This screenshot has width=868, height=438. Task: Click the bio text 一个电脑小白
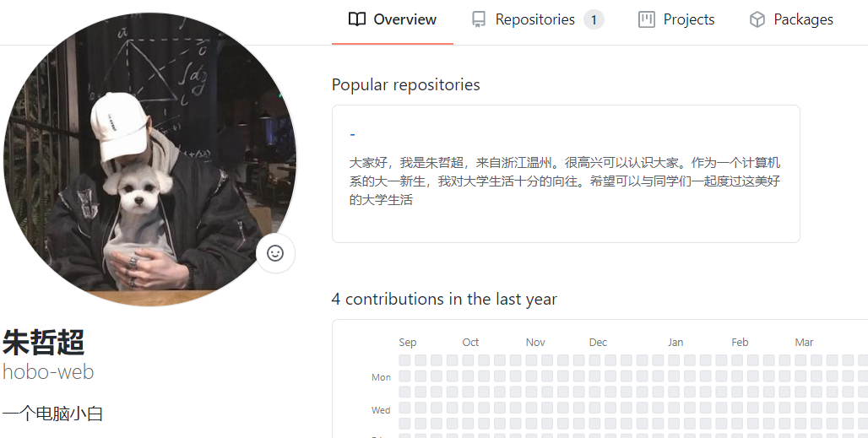pos(52,414)
